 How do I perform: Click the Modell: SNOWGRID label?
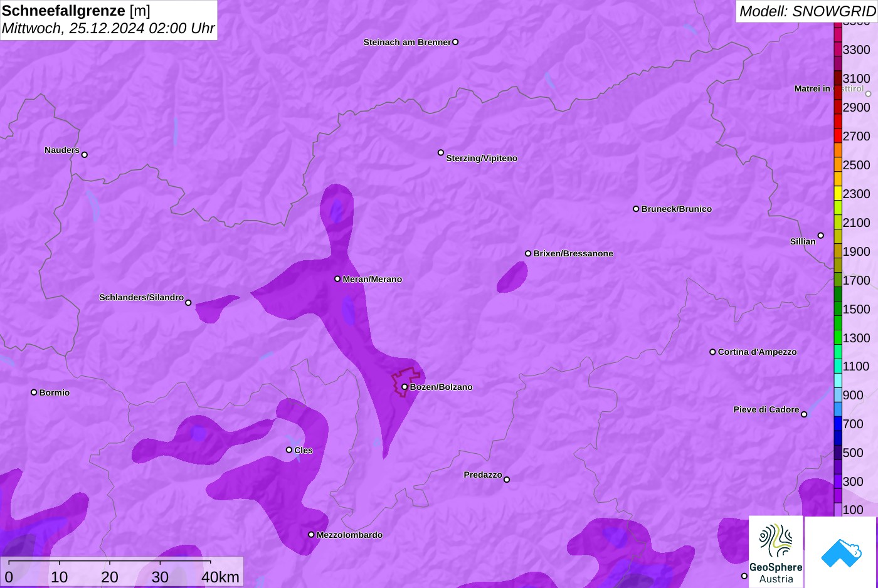(807, 11)
